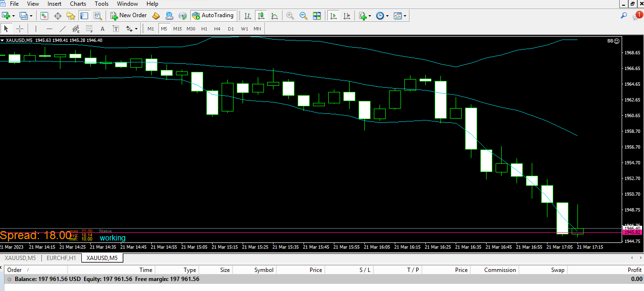Click the New Chart icon
This screenshot has height=291, width=644.
point(6,16)
